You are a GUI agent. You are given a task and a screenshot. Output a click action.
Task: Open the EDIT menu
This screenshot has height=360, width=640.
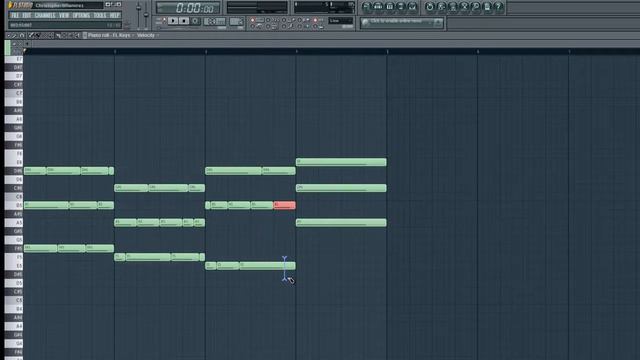coord(27,16)
